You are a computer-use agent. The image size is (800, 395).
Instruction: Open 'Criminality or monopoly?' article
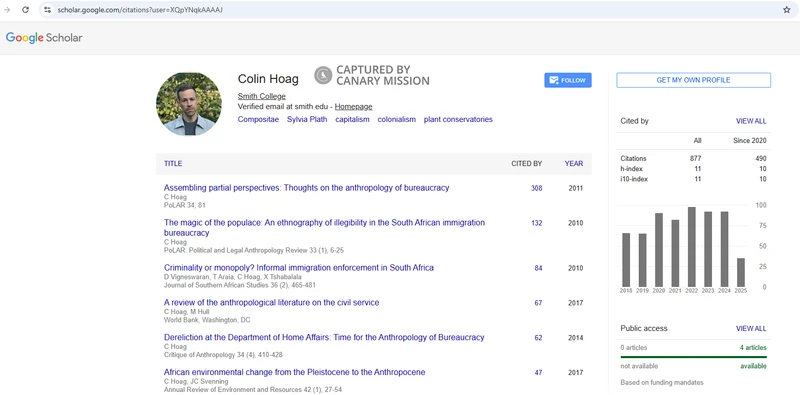point(298,267)
